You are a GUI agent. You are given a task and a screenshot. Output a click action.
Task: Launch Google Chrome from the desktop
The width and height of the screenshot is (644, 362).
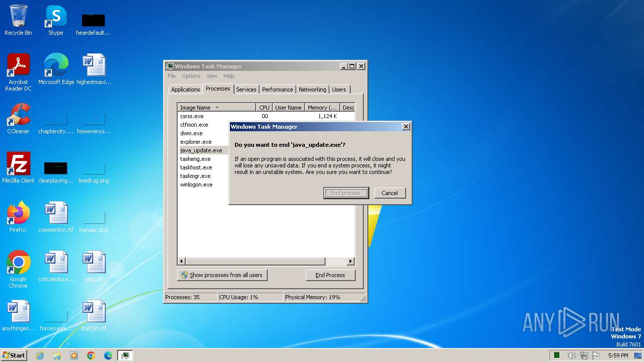[x=18, y=269]
